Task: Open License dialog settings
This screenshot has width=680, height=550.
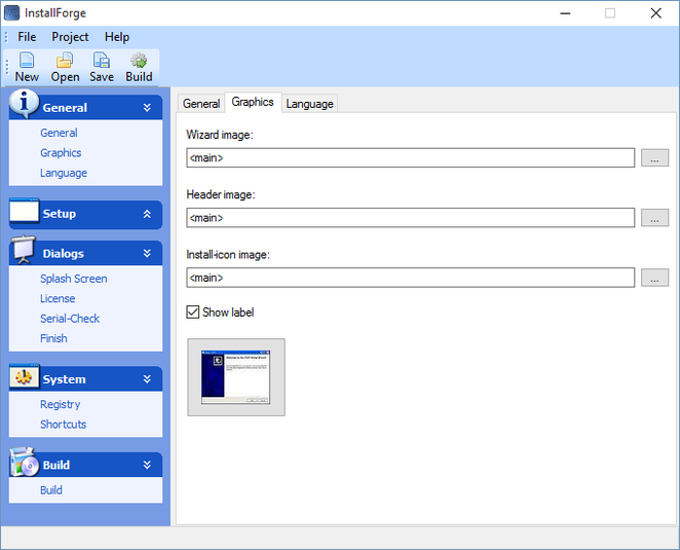Action: coord(58,298)
